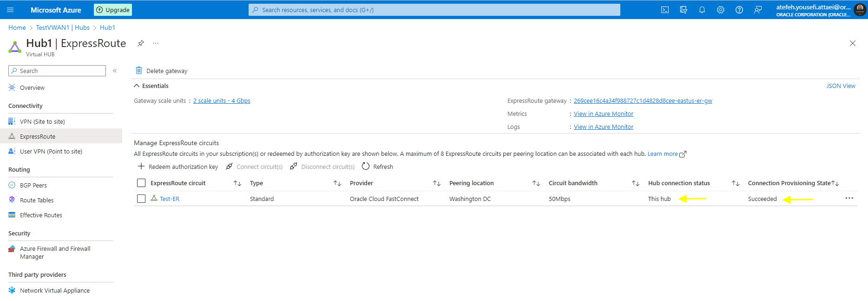Screen dimensions: 868x301
Task: Pin Hub1 ExpressRoute to dashboard
Action: [x=141, y=43]
